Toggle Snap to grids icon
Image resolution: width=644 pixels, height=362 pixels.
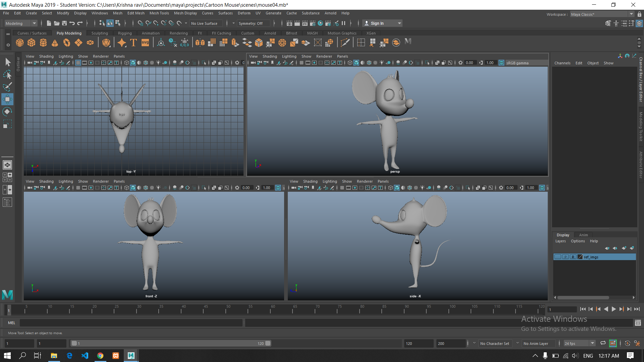click(x=141, y=23)
